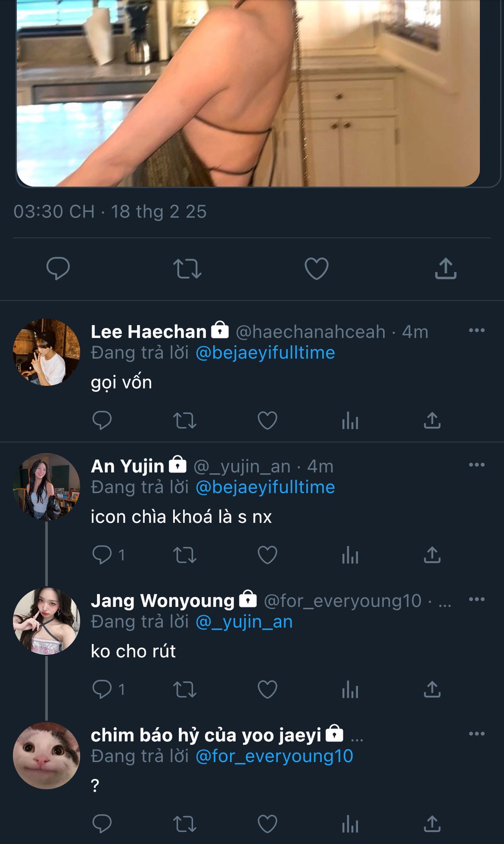The width and height of the screenshot is (504, 844).
Task: Open the tweet's attached photo
Action: [x=248, y=92]
